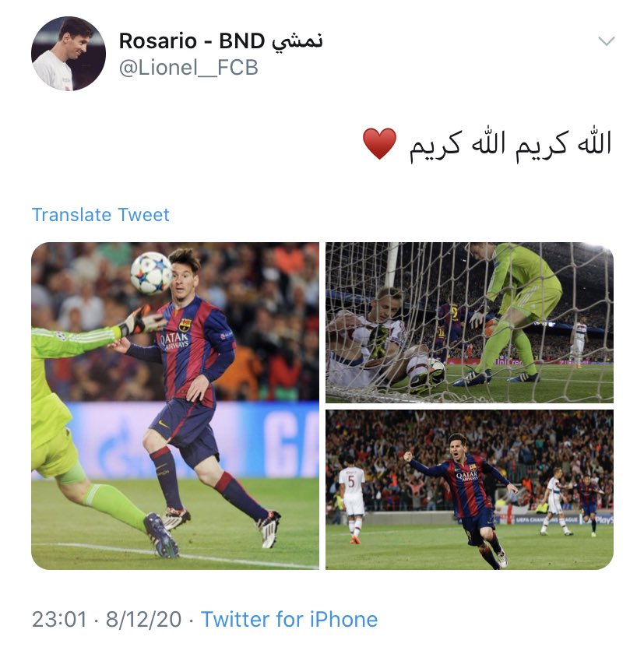Open the large left match photo
Viewport: 644px width, 647px height.
coord(175,406)
